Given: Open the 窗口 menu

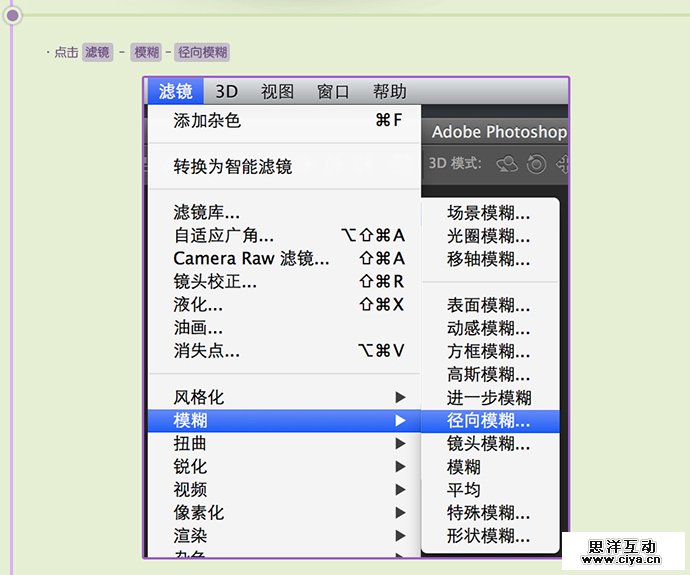Looking at the screenshot, I should point(333,92).
